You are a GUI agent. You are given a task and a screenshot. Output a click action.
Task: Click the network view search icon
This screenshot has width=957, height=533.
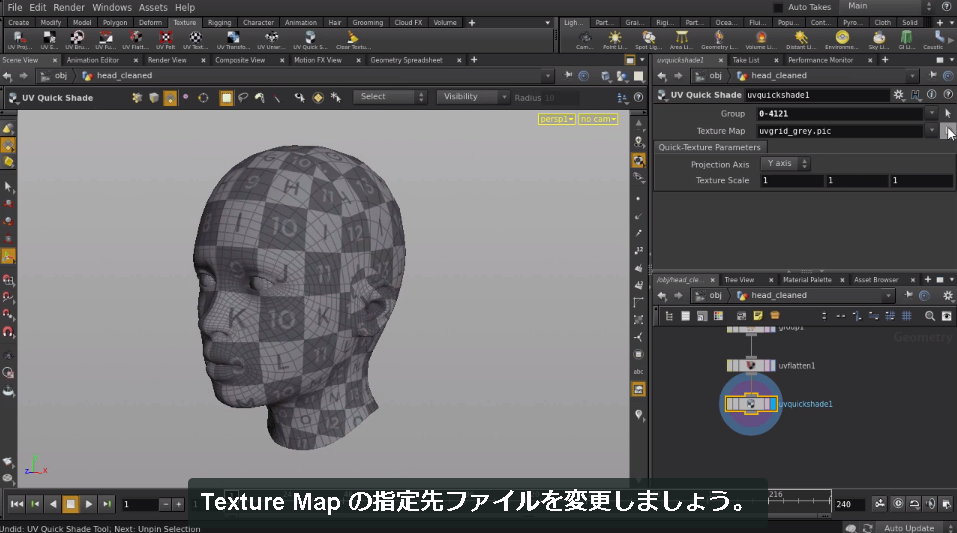click(x=930, y=316)
